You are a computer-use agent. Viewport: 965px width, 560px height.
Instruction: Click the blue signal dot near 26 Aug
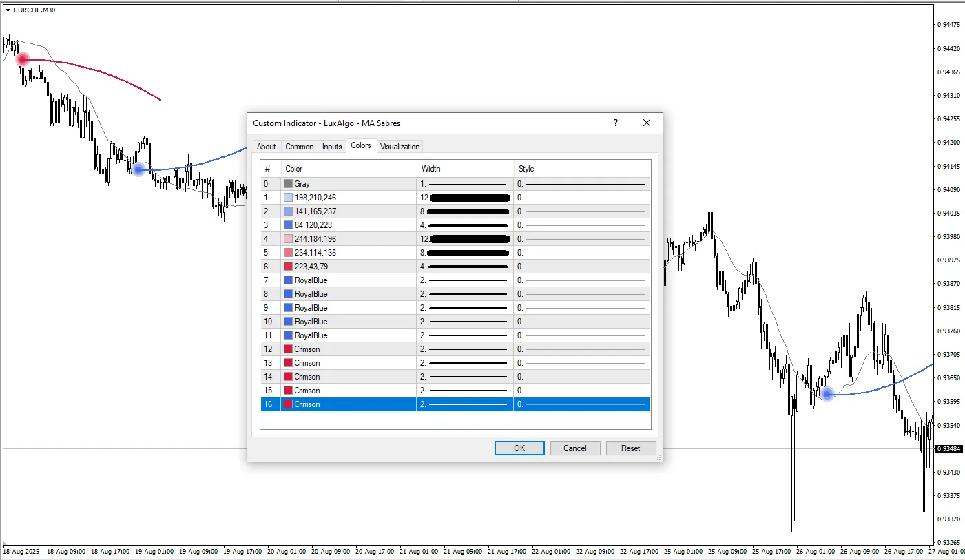click(827, 394)
